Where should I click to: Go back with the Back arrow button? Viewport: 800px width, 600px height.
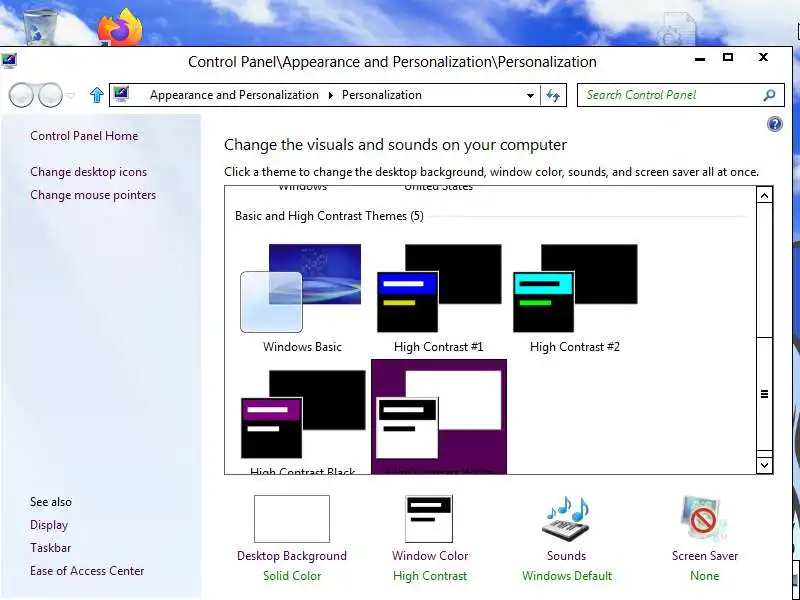point(21,95)
